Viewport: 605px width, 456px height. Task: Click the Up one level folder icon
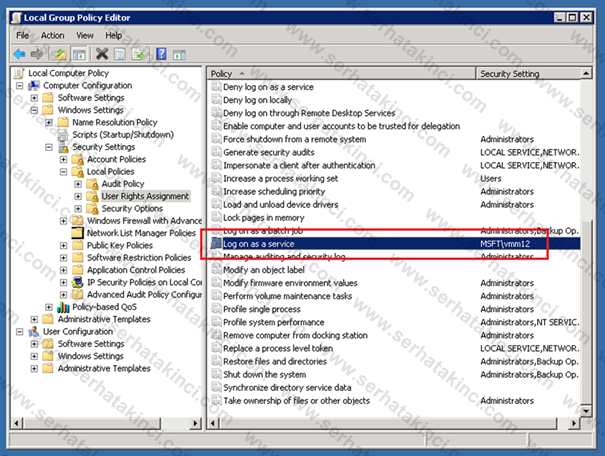(x=60, y=54)
